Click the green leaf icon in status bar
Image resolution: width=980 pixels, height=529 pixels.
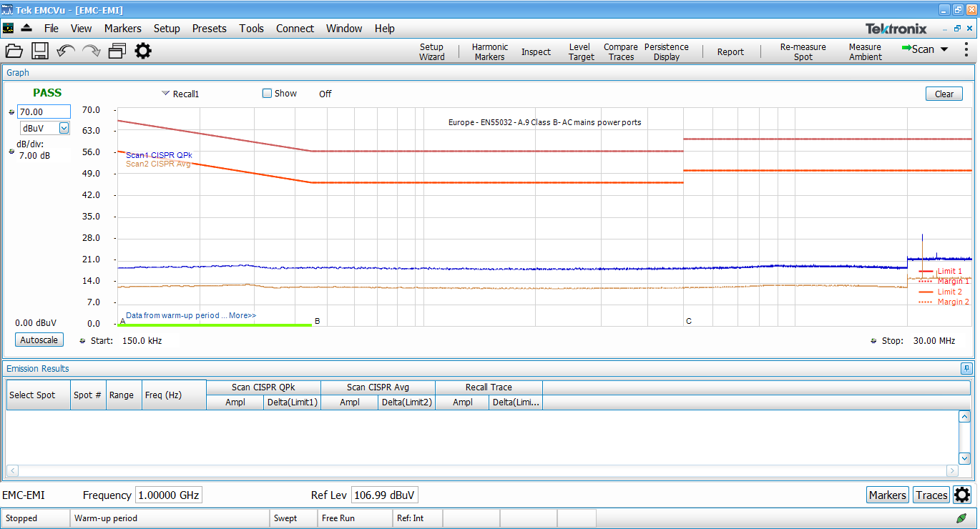pyautogui.click(x=962, y=518)
